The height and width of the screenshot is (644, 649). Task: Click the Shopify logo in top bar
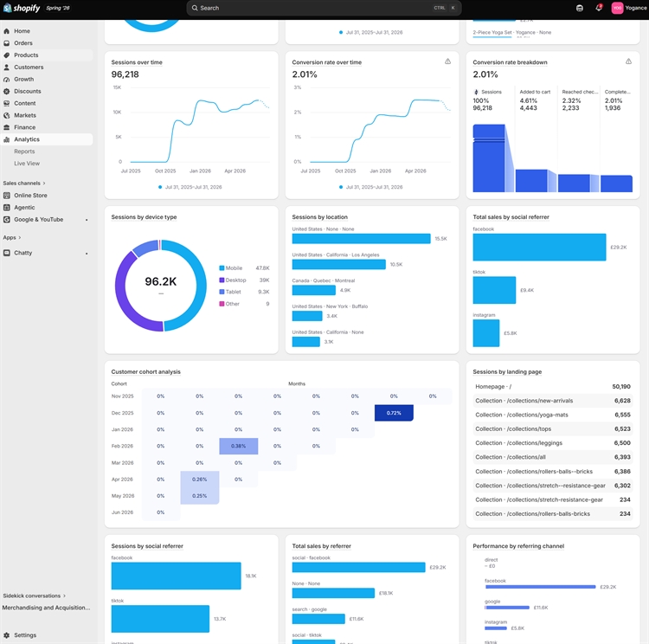[22, 8]
